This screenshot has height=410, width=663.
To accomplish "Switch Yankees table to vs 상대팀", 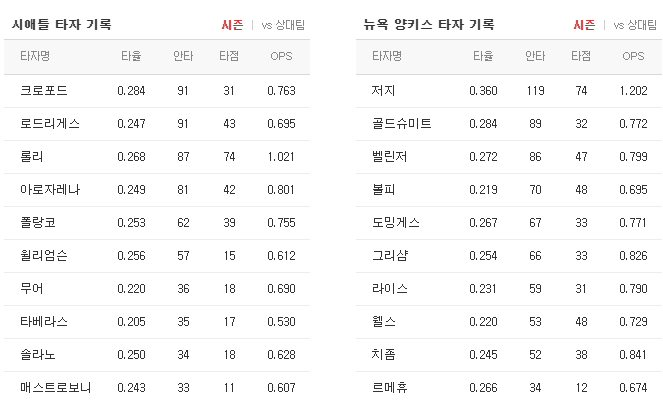I will click(635, 25).
